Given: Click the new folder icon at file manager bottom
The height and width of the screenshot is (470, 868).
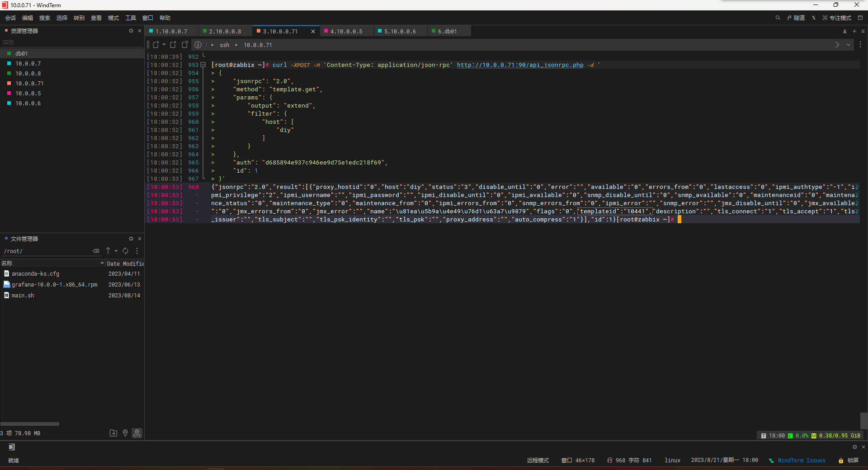Looking at the screenshot, I should (x=113, y=433).
